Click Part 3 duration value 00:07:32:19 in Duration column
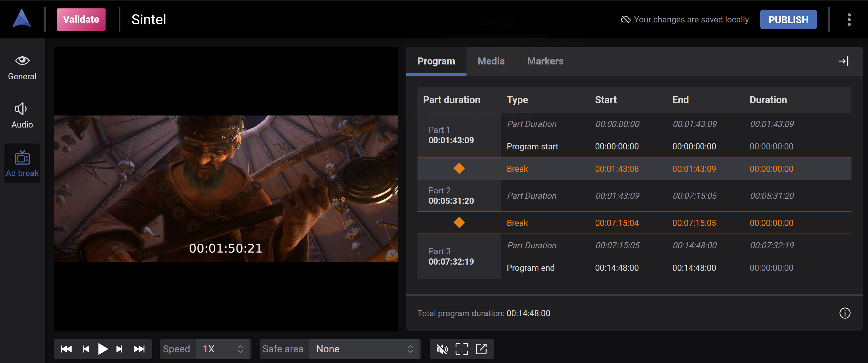Viewport: 868px width, 363px height. (x=772, y=245)
